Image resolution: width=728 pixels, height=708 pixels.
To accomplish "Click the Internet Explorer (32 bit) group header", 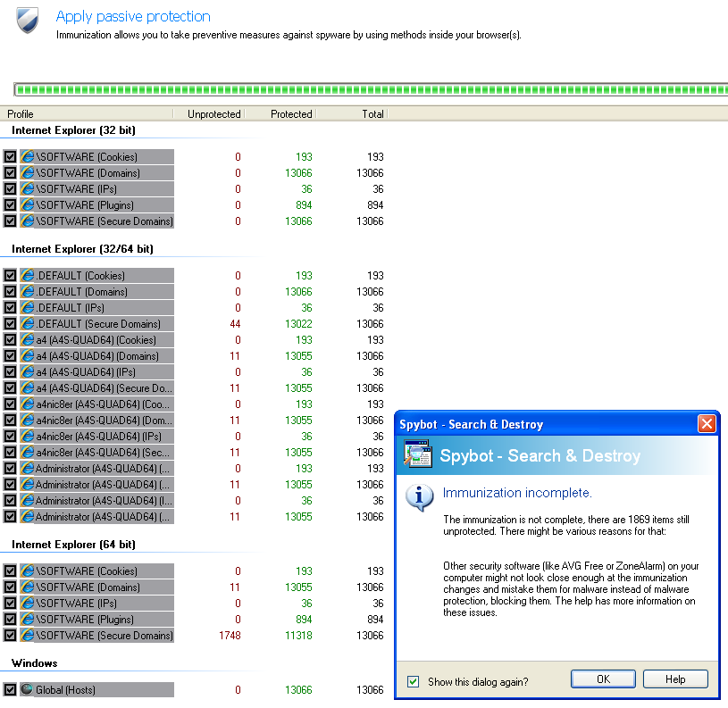I will coord(73,130).
